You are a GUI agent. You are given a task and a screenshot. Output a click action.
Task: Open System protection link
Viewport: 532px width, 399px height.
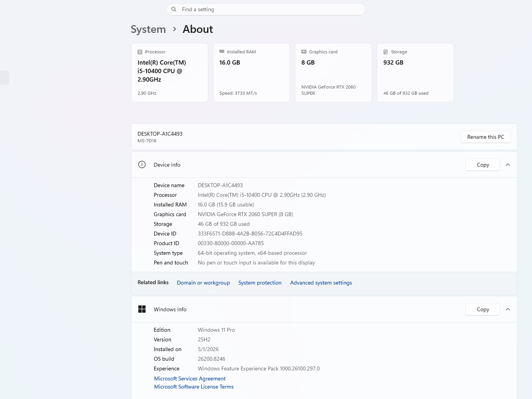(x=260, y=283)
